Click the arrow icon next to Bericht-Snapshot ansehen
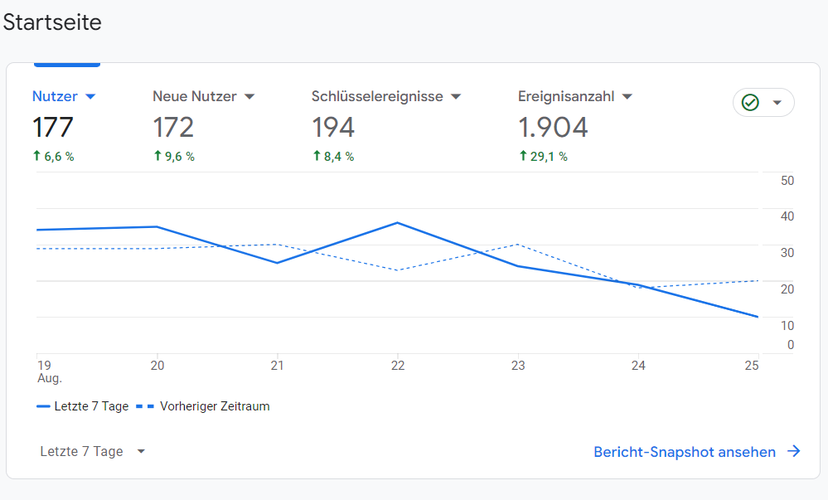The width and height of the screenshot is (828, 500). coord(794,451)
